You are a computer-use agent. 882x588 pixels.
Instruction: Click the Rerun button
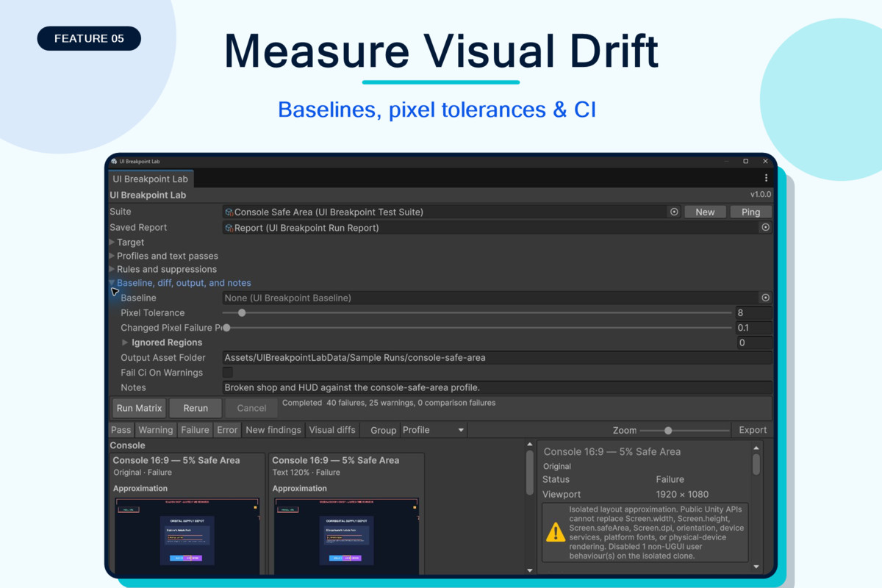(196, 408)
